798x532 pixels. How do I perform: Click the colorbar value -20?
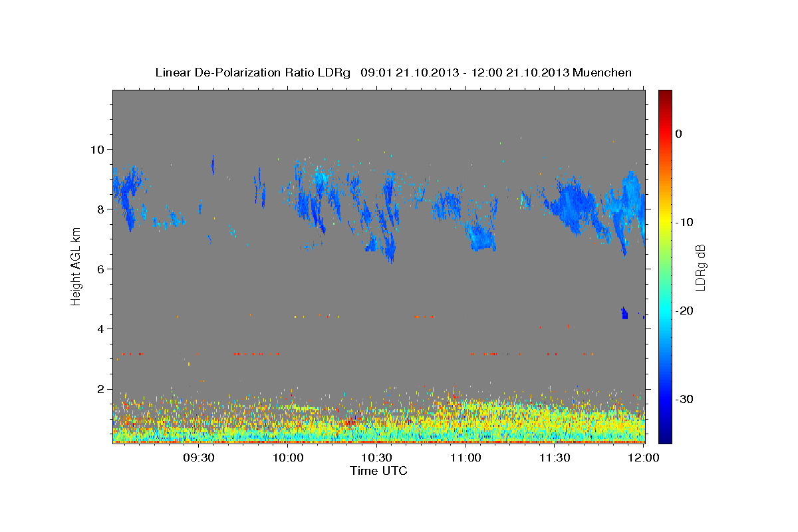pos(686,311)
